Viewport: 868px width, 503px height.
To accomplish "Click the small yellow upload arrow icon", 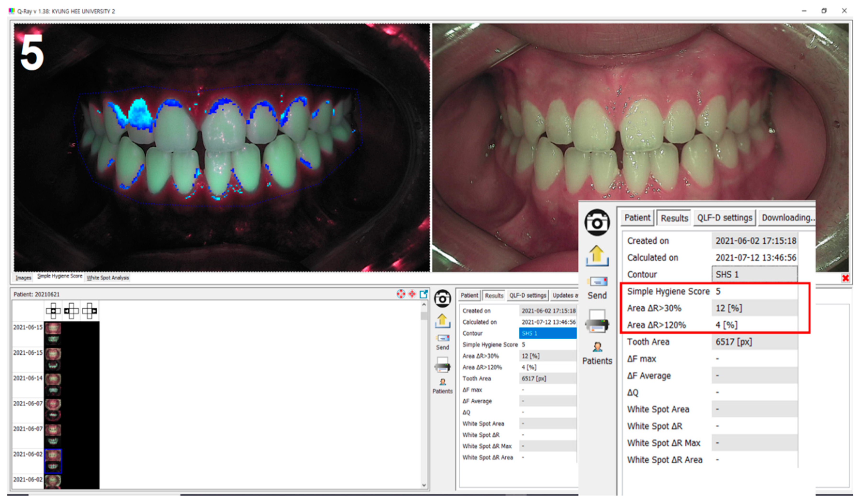I will point(442,321).
